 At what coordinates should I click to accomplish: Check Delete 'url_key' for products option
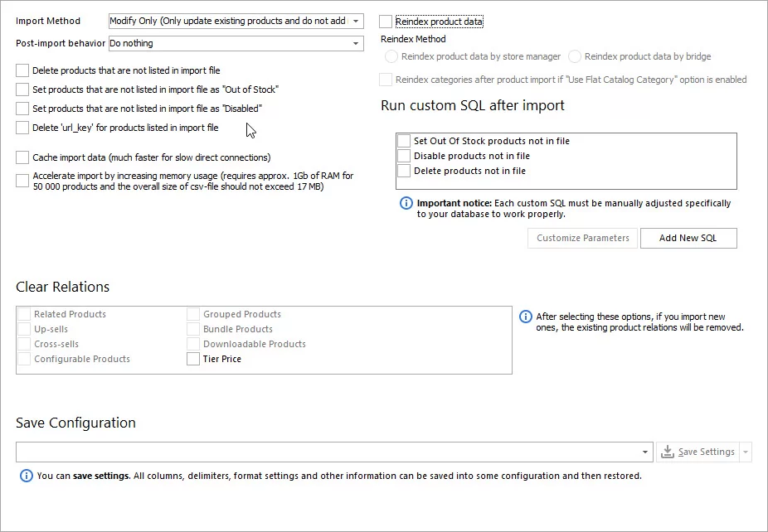pyautogui.click(x=22, y=128)
